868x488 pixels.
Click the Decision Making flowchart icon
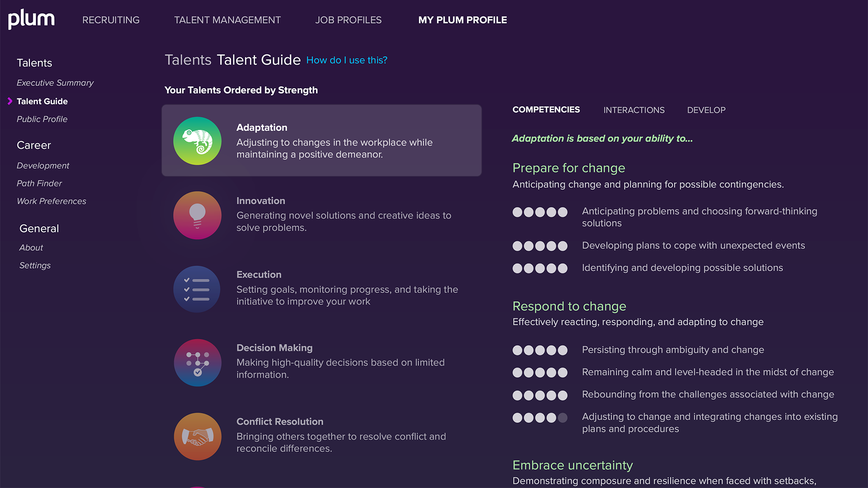pyautogui.click(x=198, y=363)
